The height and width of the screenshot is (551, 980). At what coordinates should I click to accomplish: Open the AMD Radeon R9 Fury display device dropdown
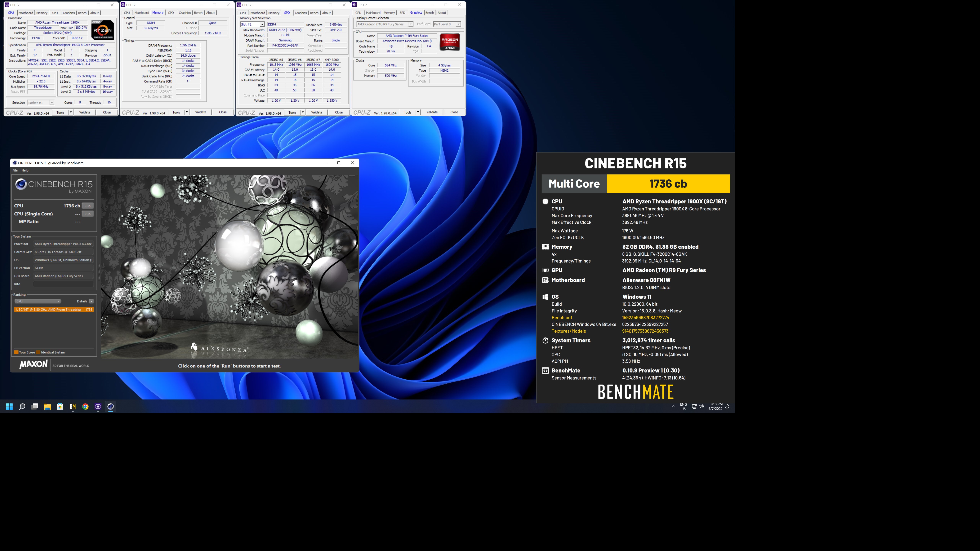click(x=385, y=24)
